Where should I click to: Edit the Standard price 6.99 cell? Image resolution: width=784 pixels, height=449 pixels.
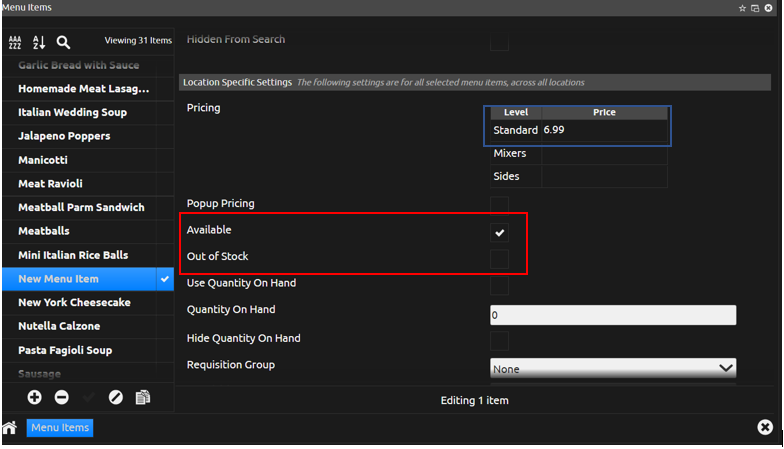pos(604,130)
